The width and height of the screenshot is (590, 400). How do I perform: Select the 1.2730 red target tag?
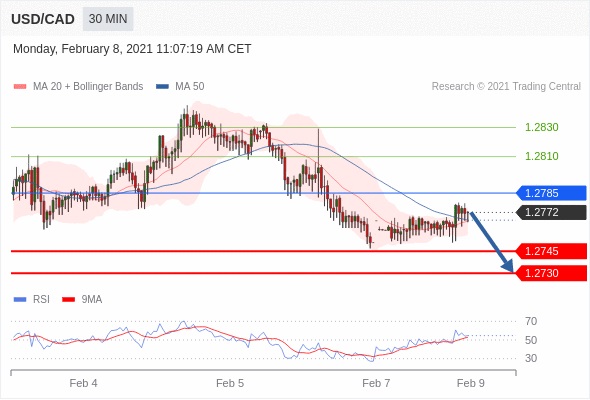552,273
